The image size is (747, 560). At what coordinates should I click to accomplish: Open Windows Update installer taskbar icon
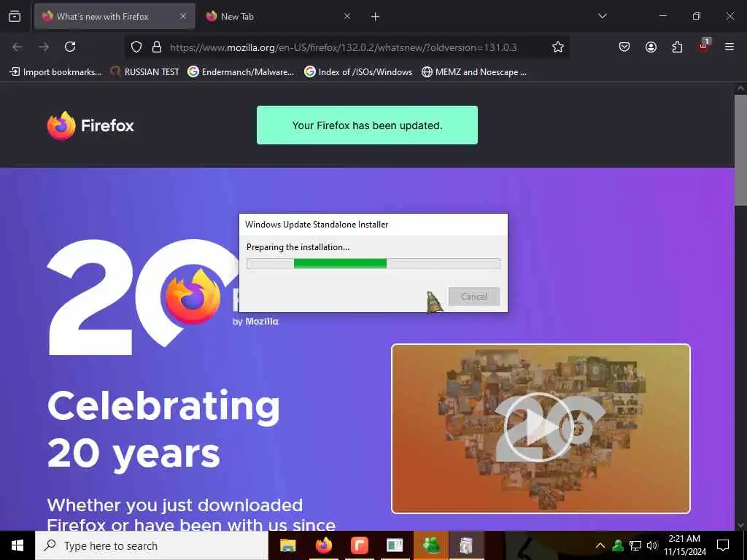click(466, 545)
